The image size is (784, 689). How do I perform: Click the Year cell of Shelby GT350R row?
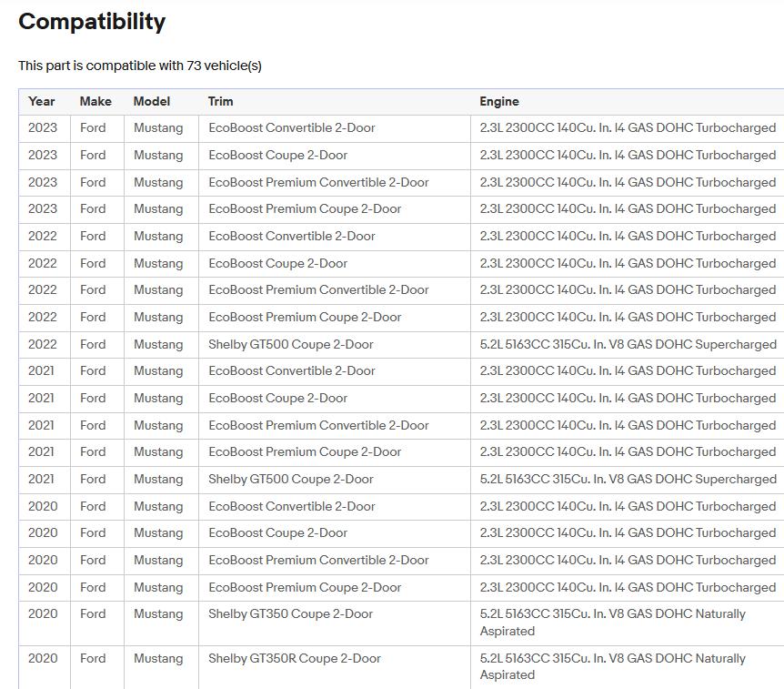coord(43,658)
